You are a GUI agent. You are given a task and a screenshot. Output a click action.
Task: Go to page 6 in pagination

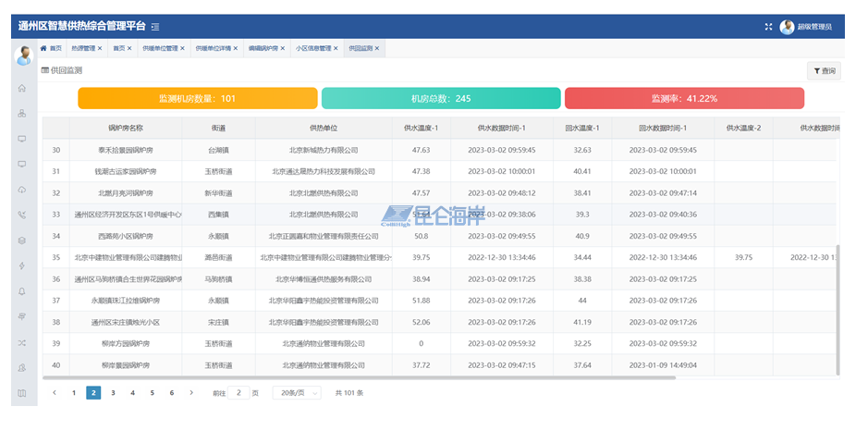[x=172, y=393]
